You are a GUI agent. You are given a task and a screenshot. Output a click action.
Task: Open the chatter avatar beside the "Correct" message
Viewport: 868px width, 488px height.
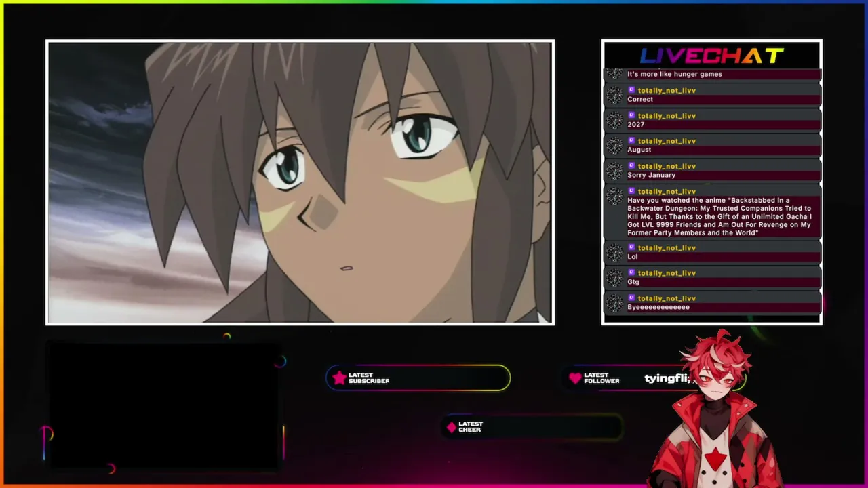click(x=614, y=95)
